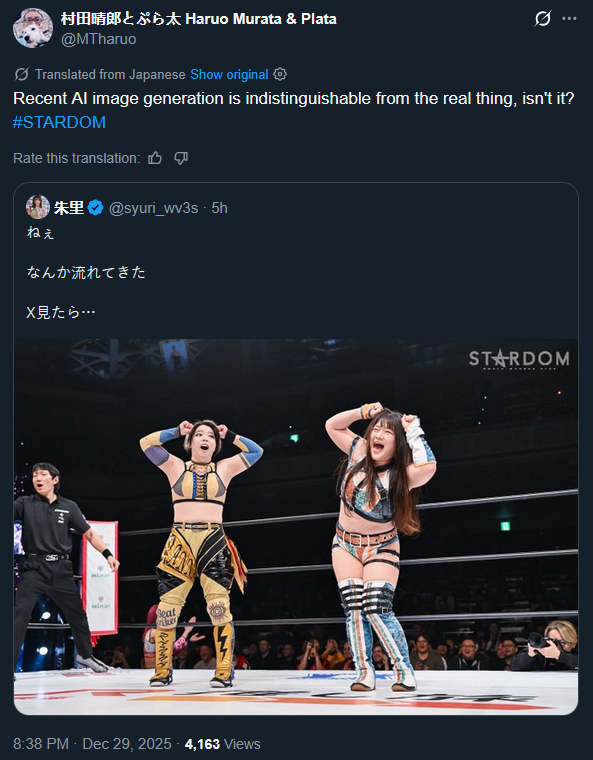Screen dimensions: 593x760
Task: Click the quoted post's avatar of 朱里
Action: 38,207
